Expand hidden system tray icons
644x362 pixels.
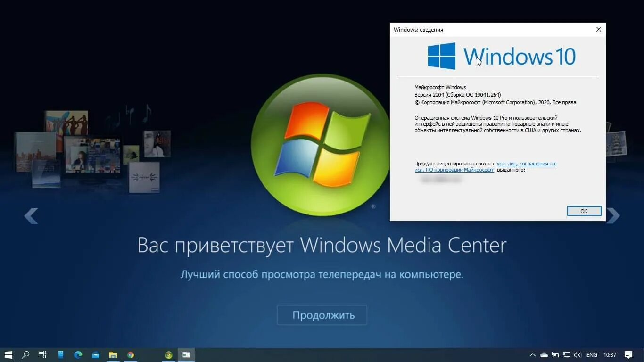533,354
